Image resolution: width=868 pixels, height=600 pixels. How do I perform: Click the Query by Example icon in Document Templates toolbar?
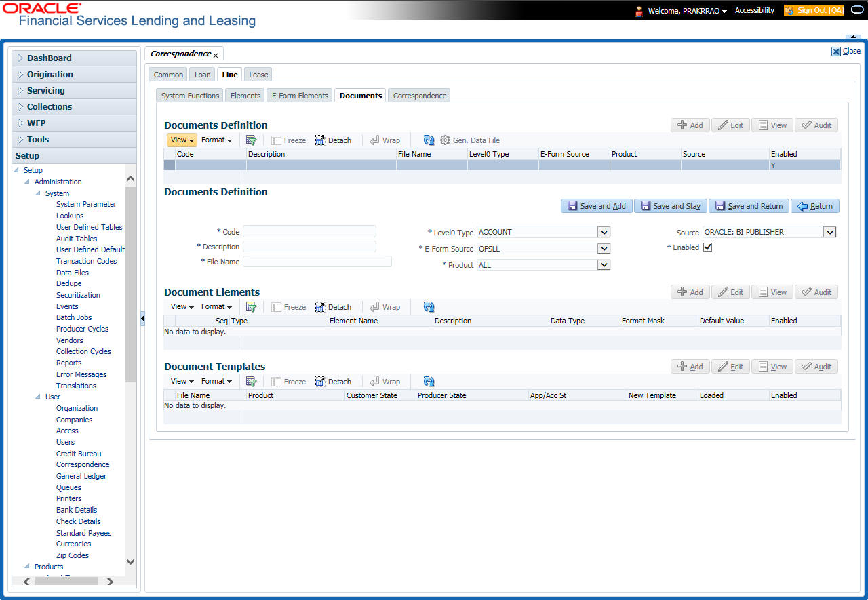(251, 382)
